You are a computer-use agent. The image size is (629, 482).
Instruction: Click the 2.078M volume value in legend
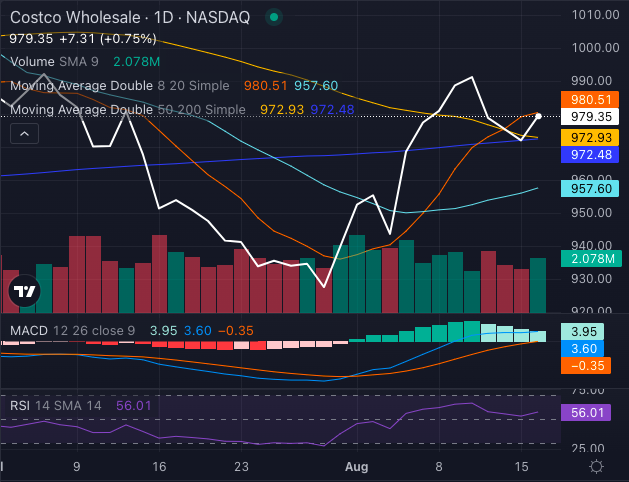click(x=136, y=62)
